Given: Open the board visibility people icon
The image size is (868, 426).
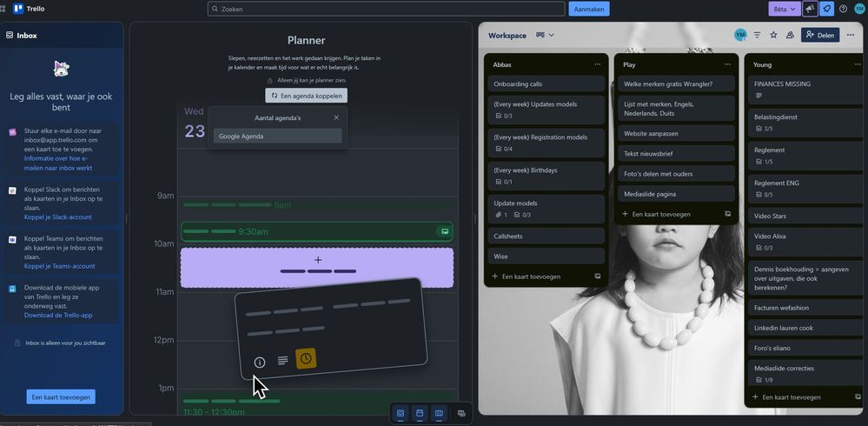Looking at the screenshot, I should coord(790,35).
